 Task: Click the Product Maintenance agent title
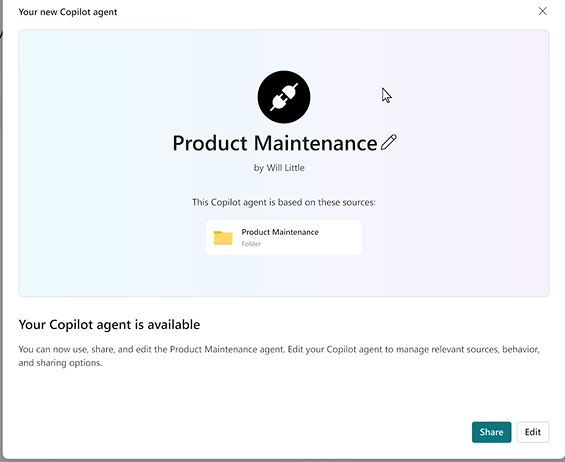[x=275, y=143]
